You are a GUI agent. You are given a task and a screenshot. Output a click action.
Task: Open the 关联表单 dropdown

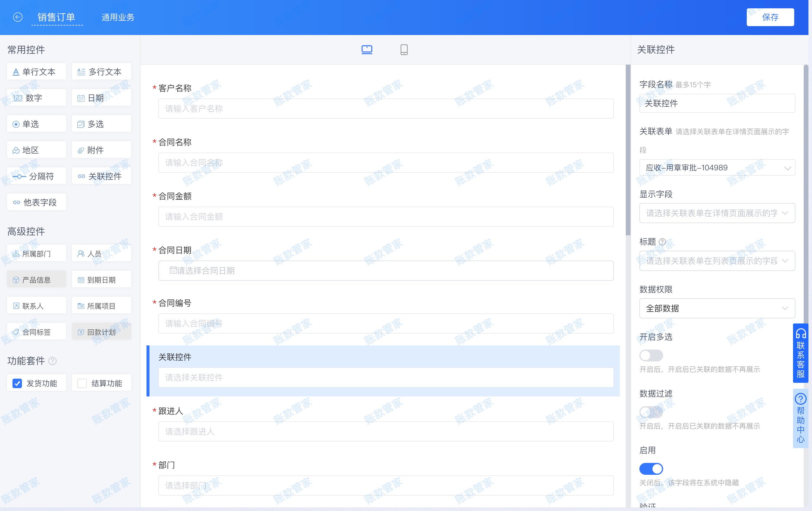coord(717,167)
